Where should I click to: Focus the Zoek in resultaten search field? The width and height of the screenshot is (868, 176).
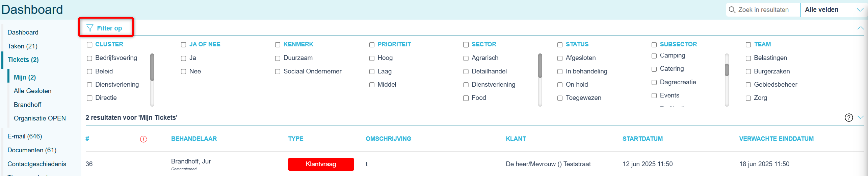(x=763, y=10)
